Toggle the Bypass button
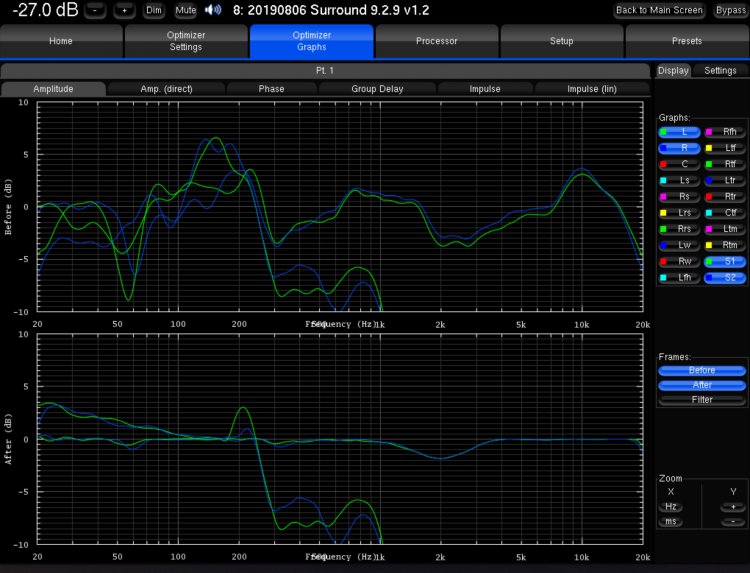 point(730,10)
